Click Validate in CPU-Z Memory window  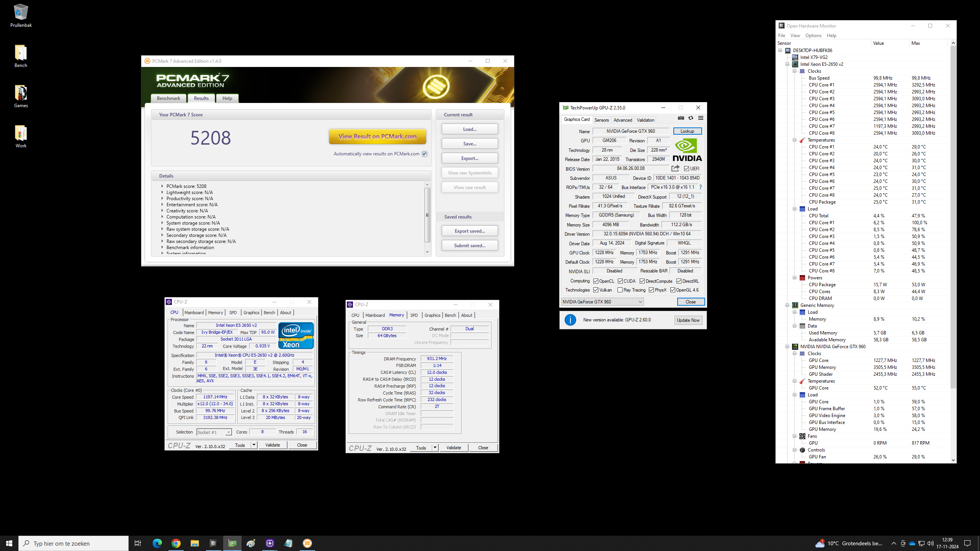point(454,448)
